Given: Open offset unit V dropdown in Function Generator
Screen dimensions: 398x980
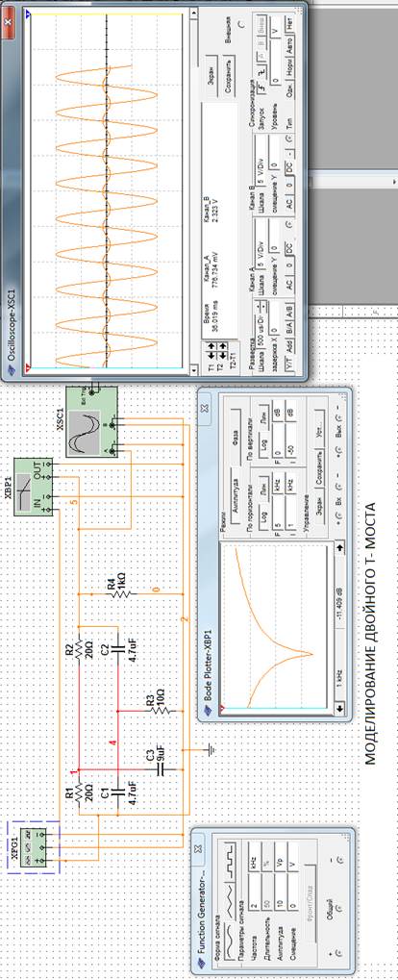Looking at the screenshot, I should point(293,858).
